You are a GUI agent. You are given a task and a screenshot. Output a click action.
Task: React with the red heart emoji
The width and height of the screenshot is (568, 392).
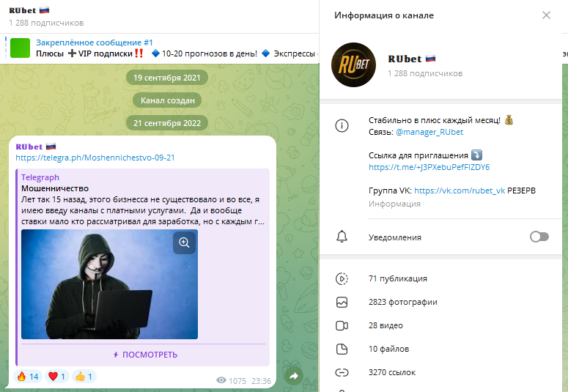pos(57,377)
